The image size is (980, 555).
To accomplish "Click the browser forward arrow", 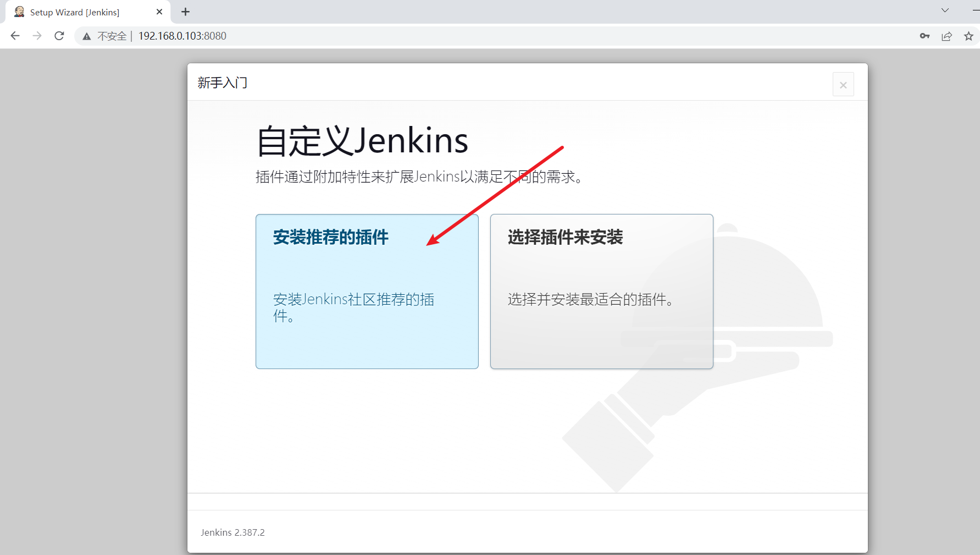I will pyautogui.click(x=37, y=36).
